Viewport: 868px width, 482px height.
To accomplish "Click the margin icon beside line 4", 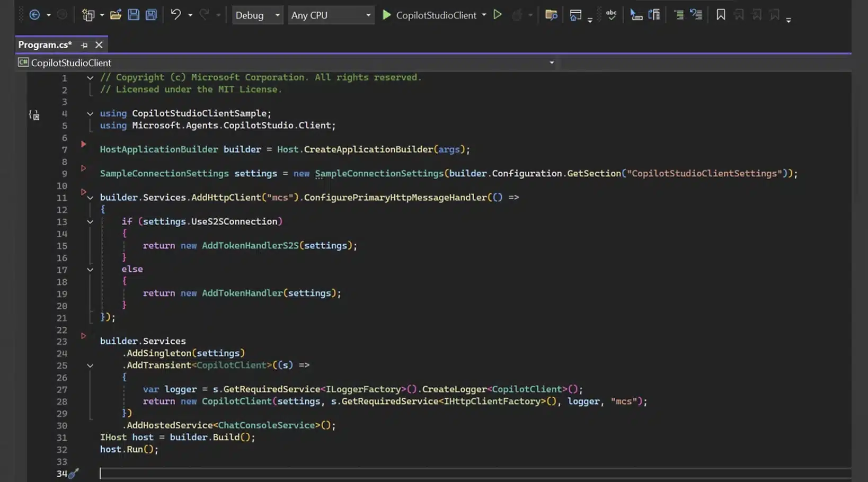I will click(34, 115).
